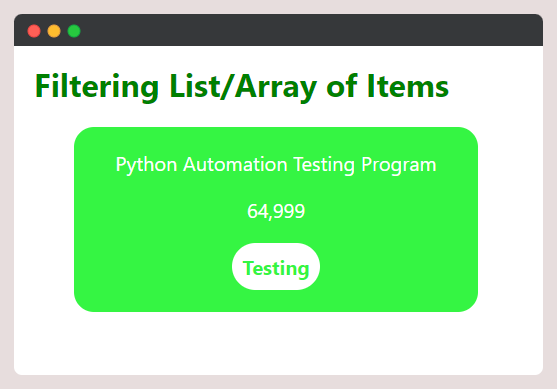Click the Filtering List/Array of Items heading
This screenshot has height=389, width=557.
click(x=242, y=87)
